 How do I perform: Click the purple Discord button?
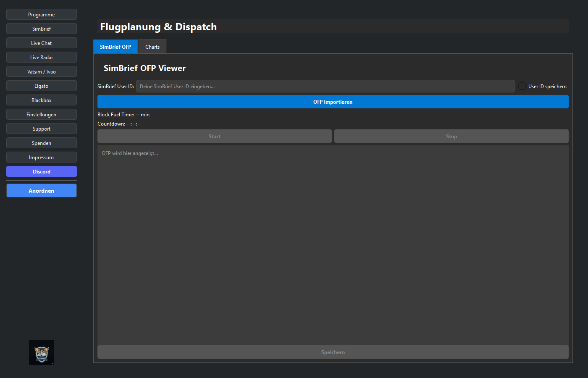point(42,171)
